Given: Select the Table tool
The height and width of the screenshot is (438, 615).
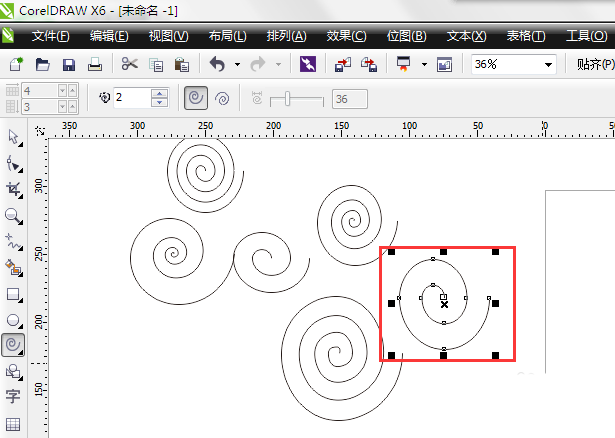Looking at the screenshot, I should [13, 424].
